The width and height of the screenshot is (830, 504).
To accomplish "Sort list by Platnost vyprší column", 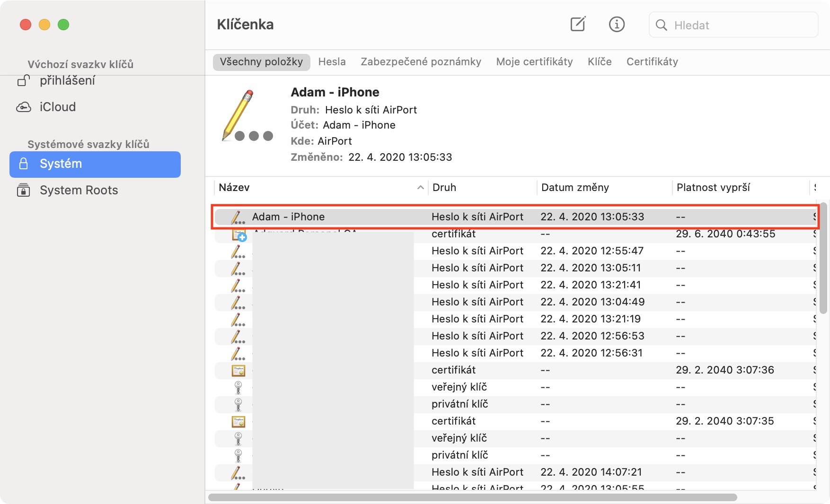I will pyautogui.click(x=713, y=188).
